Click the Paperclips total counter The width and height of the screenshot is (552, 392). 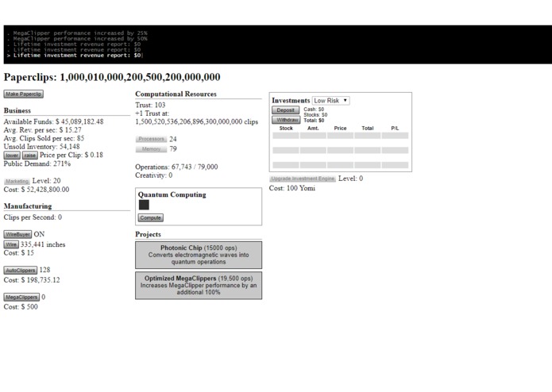coord(112,77)
